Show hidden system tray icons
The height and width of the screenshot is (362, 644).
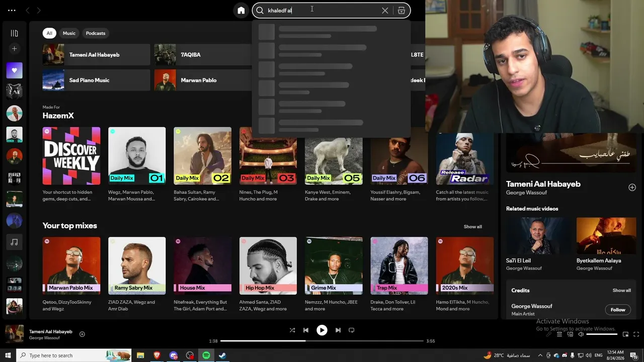point(540,355)
